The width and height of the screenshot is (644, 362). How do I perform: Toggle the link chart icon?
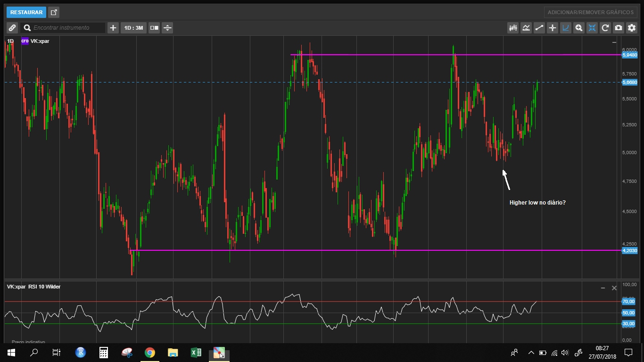pos(12,28)
